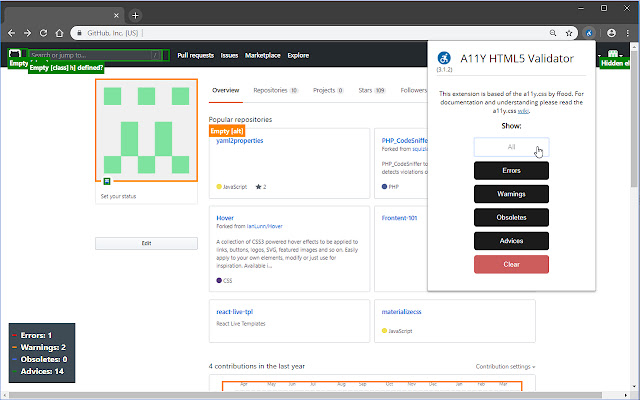
Task: Click the GitHub search box
Action: point(96,55)
